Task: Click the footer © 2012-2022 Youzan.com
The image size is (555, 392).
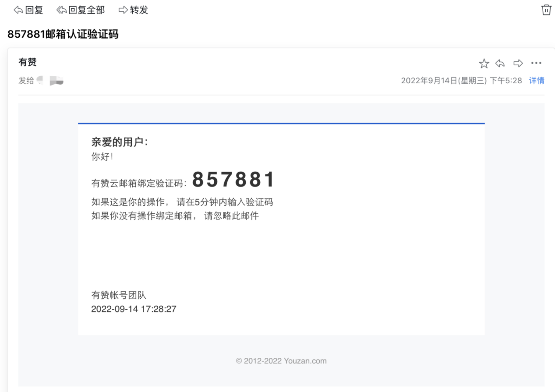Action: [281, 361]
